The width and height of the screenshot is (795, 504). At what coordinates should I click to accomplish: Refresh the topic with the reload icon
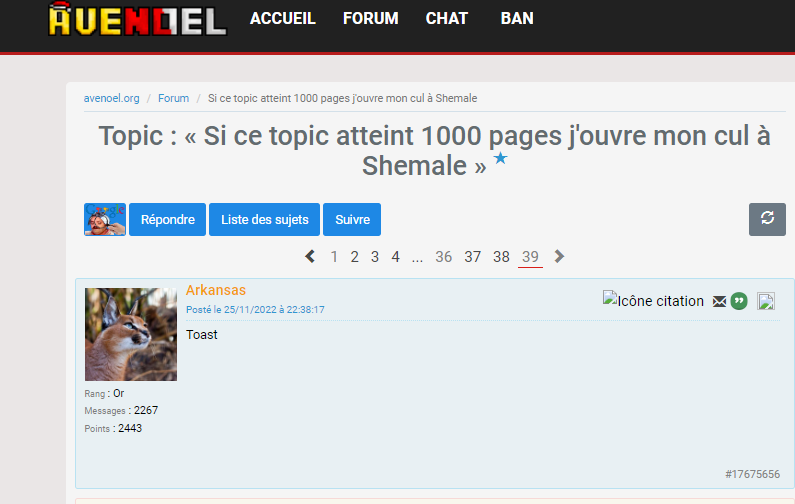point(767,219)
